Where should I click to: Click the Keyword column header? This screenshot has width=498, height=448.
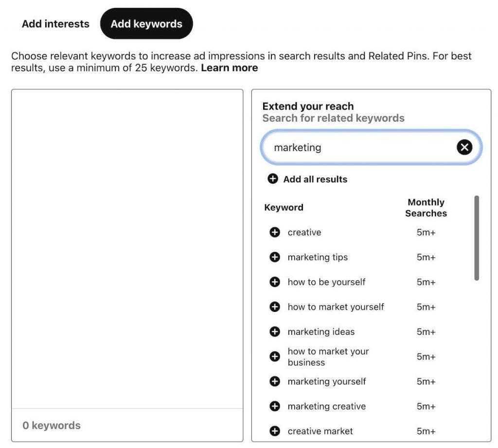pos(284,207)
